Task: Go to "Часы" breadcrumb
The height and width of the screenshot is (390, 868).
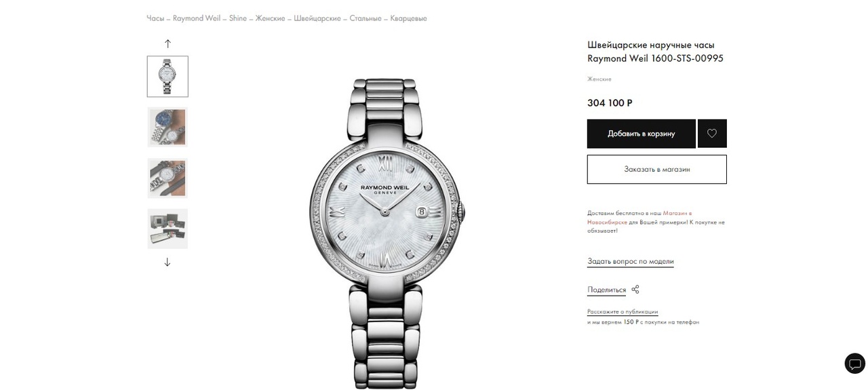Action: coord(155,18)
